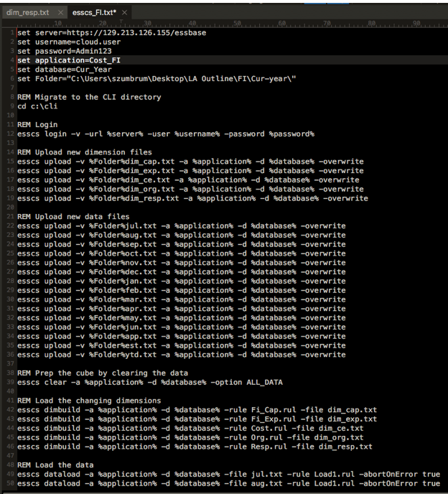Click the set username=cloud.user line

click(66, 42)
